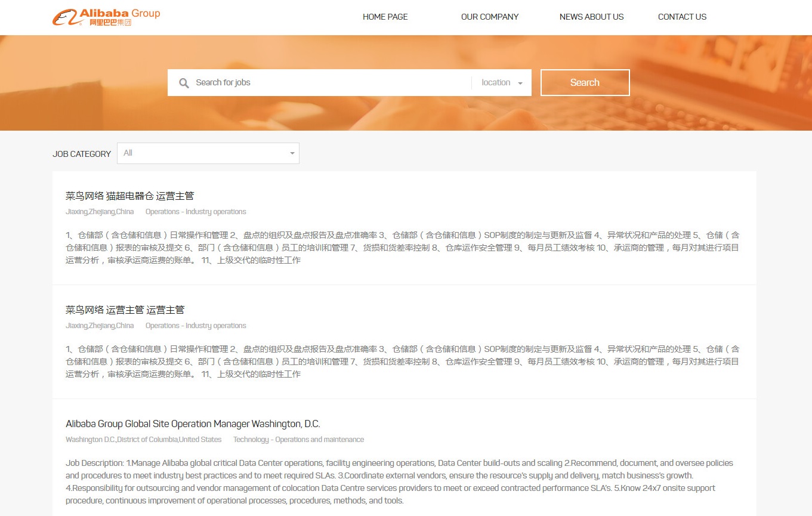
Task: Expand the Job Category dropdown arrow
Action: coord(292,153)
